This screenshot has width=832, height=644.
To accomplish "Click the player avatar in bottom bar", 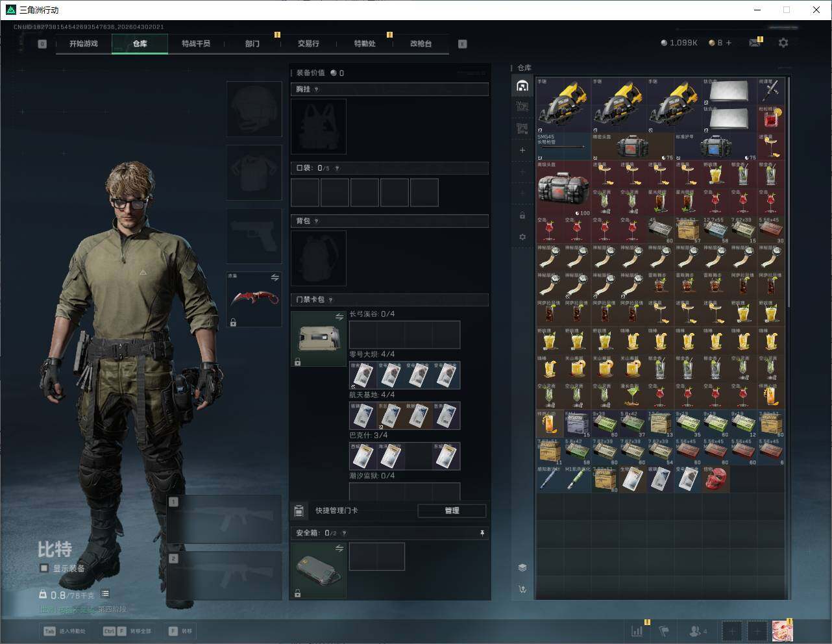I will point(782,630).
